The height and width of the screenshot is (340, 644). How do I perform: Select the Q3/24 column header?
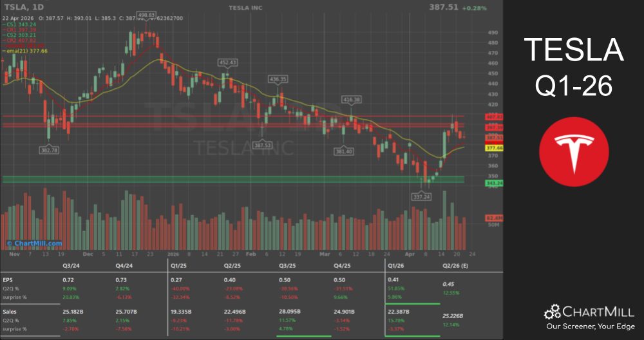point(71,264)
